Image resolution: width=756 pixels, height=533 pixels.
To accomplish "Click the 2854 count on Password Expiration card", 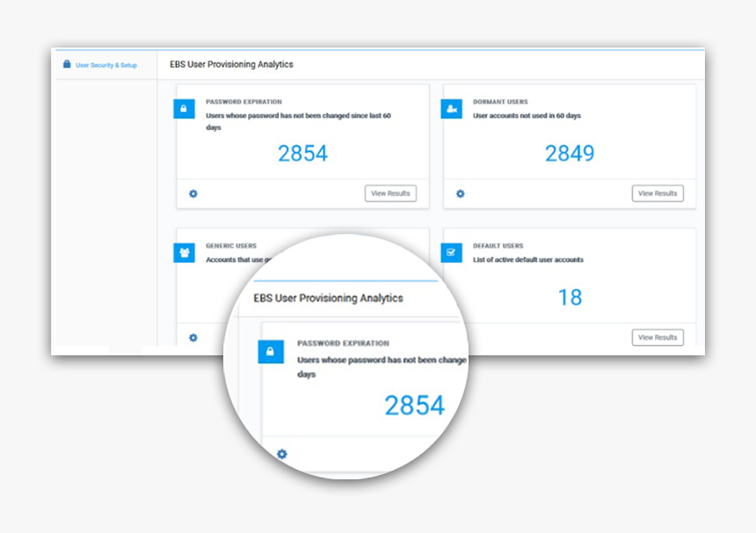I will [302, 153].
